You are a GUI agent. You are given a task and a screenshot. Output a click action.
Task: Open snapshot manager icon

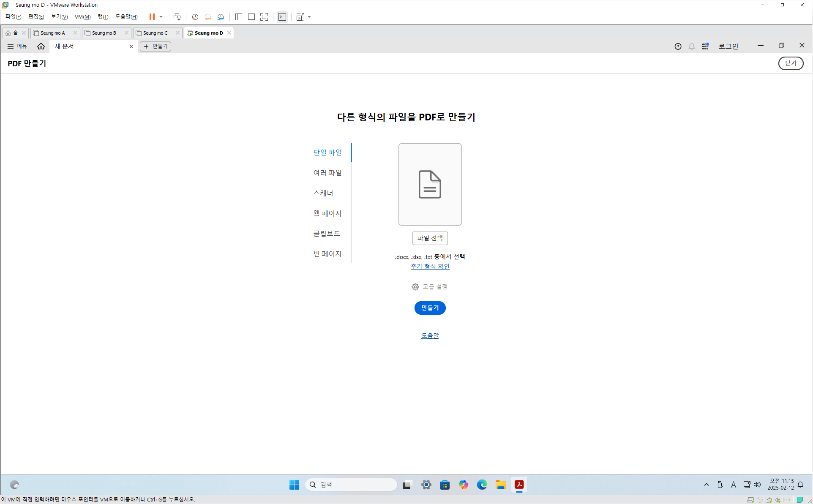[x=221, y=17]
